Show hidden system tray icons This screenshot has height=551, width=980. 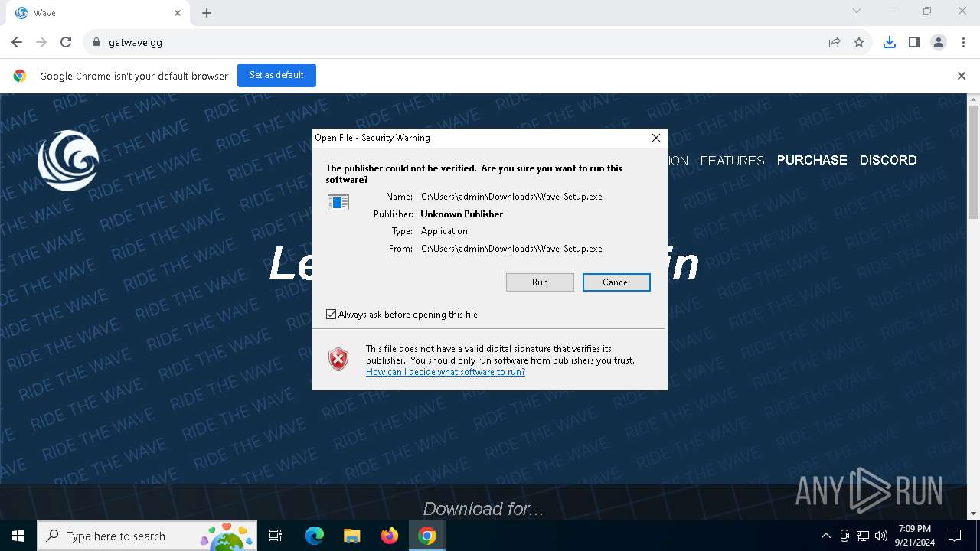pyautogui.click(x=825, y=536)
